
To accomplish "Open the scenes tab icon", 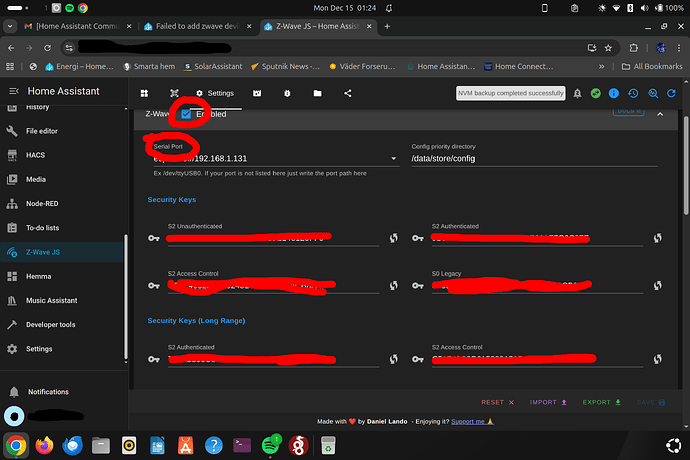I will [x=257, y=93].
